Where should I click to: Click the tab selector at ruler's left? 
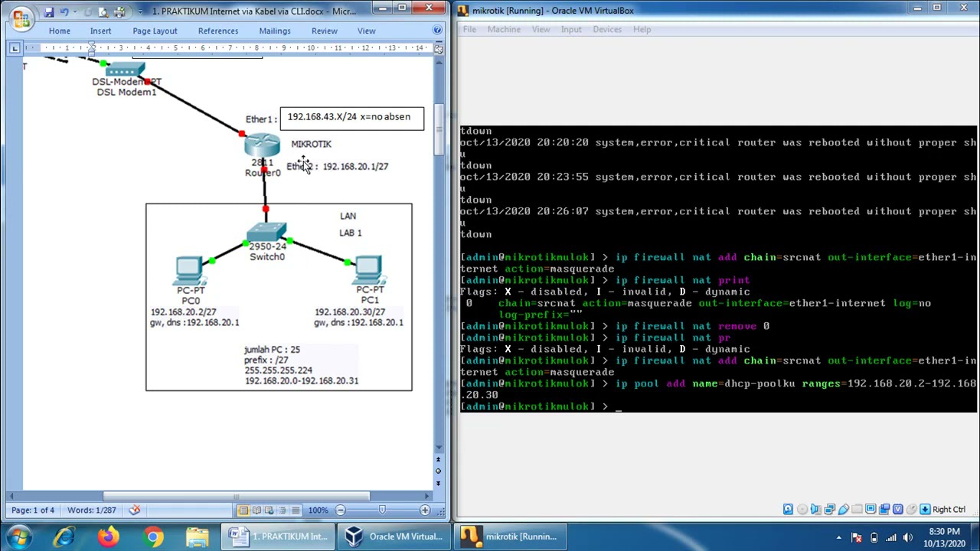click(15, 48)
